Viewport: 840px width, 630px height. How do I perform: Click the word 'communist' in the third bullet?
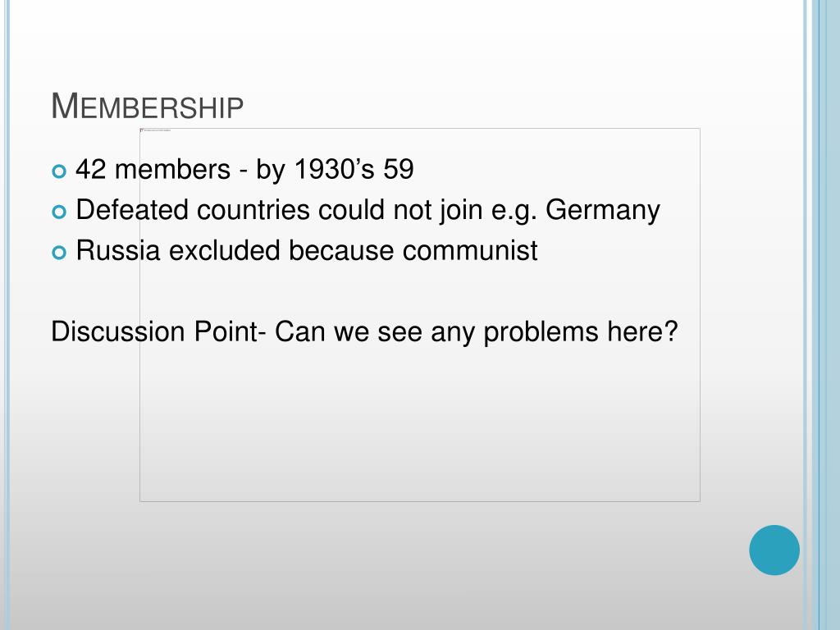click(470, 251)
